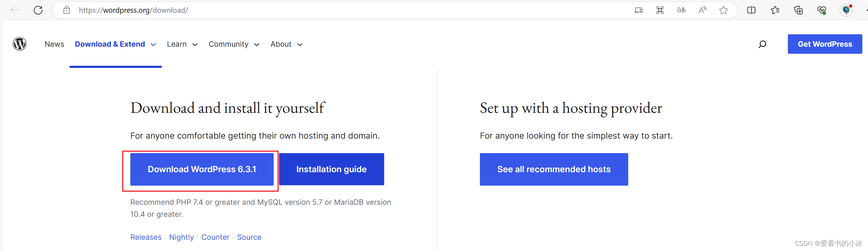Open the Installation guide button
868x250 pixels.
pos(332,169)
